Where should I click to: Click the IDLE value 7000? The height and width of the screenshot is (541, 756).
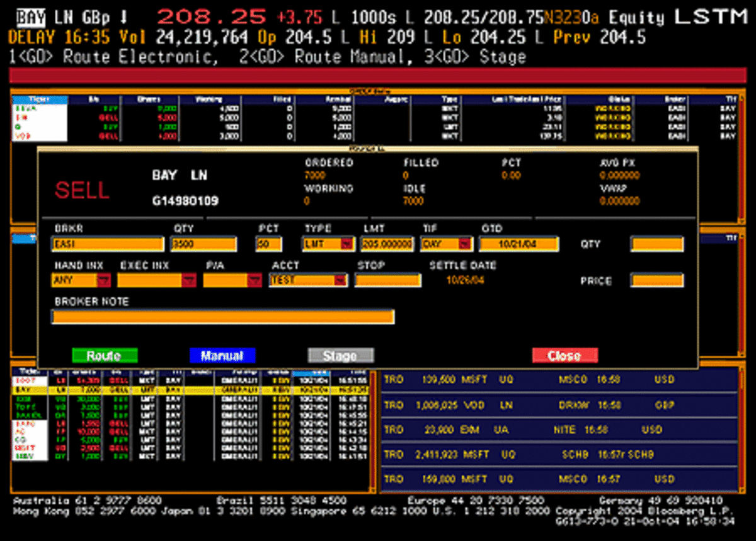pyautogui.click(x=413, y=202)
